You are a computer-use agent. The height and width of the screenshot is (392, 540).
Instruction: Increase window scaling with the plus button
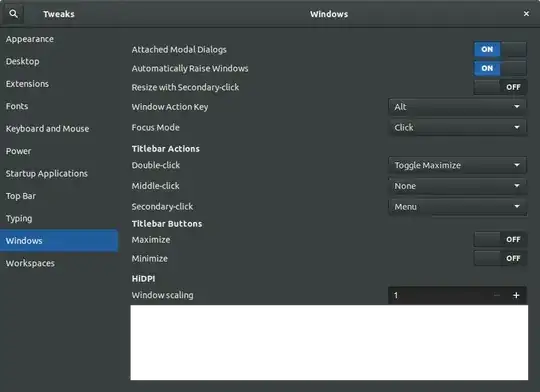516,295
